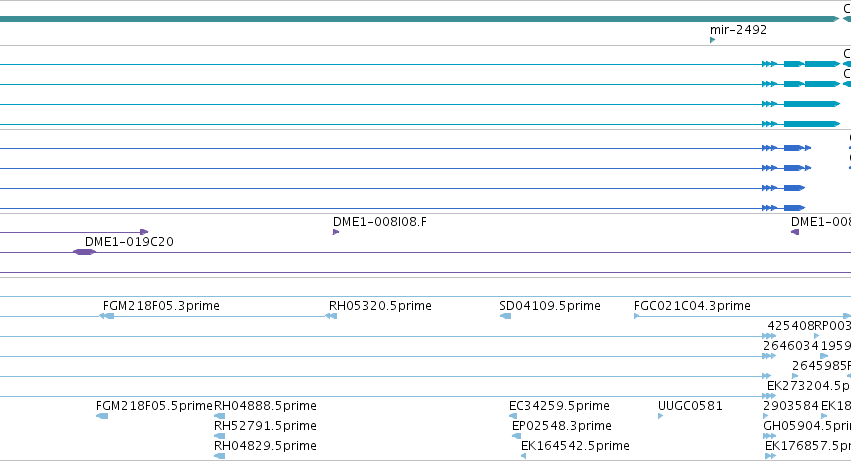Click the arrow glyph under RH04829.5prime
The width and height of the screenshot is (851, 461).
coord(219,456)
